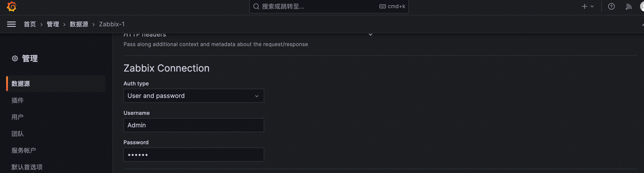The height and width of the screenshot is (173, 644).
Task: Click the Grafana logo icon
Action: pyautogui.click(x=11, y=7)
